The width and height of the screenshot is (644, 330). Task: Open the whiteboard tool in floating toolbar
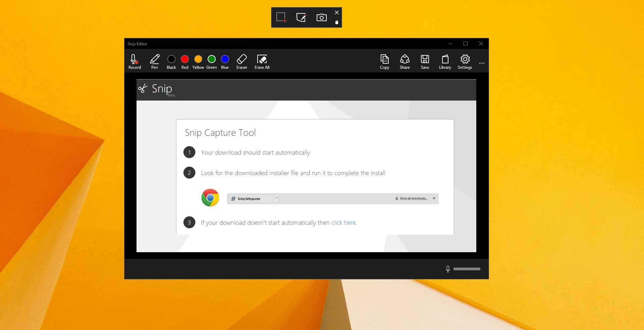click(x=301, y=17)
